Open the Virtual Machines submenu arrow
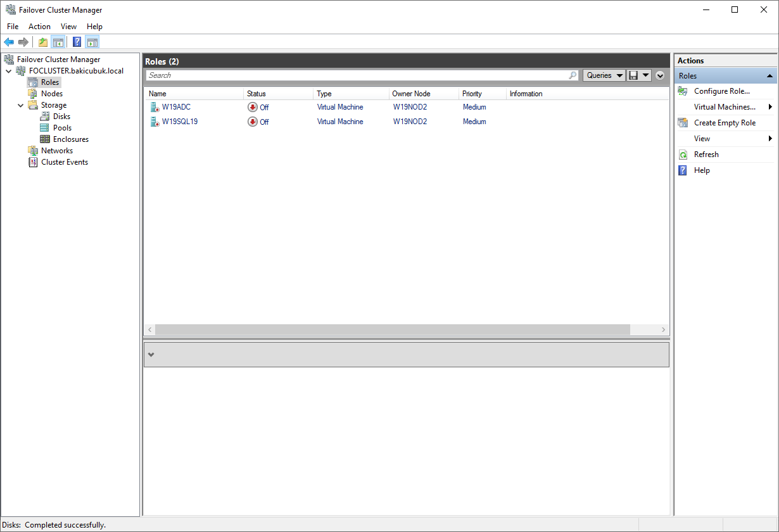The image size is (779, 532). (770, 107)
